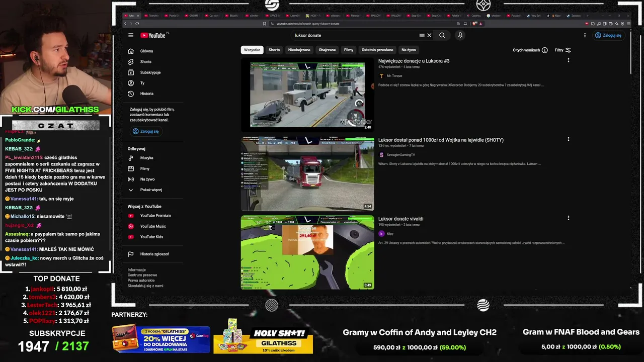The width and height of the screenshot is (644, 362).
Task: Reload the page with browser refresh icon
Action: [137, 24]
